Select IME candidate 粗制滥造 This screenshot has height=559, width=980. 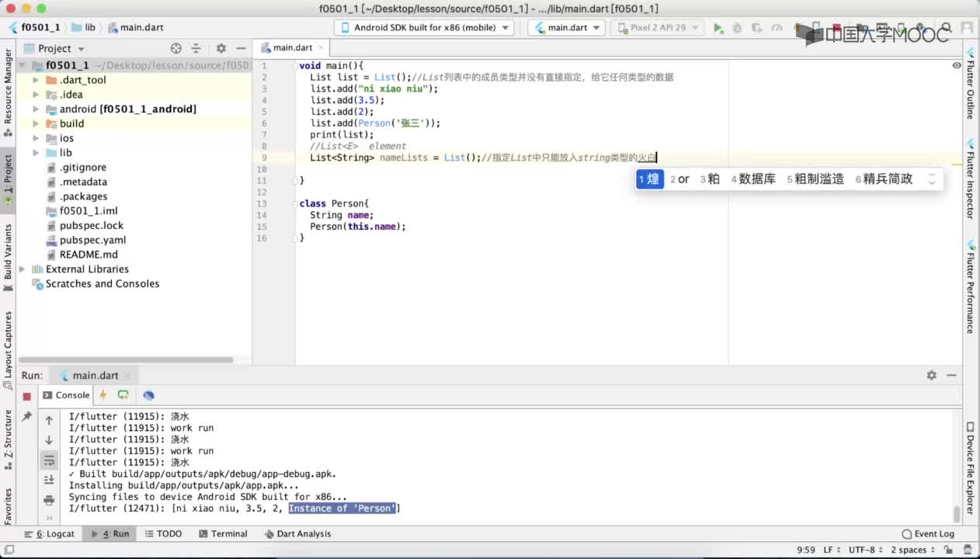click(815, 179)
